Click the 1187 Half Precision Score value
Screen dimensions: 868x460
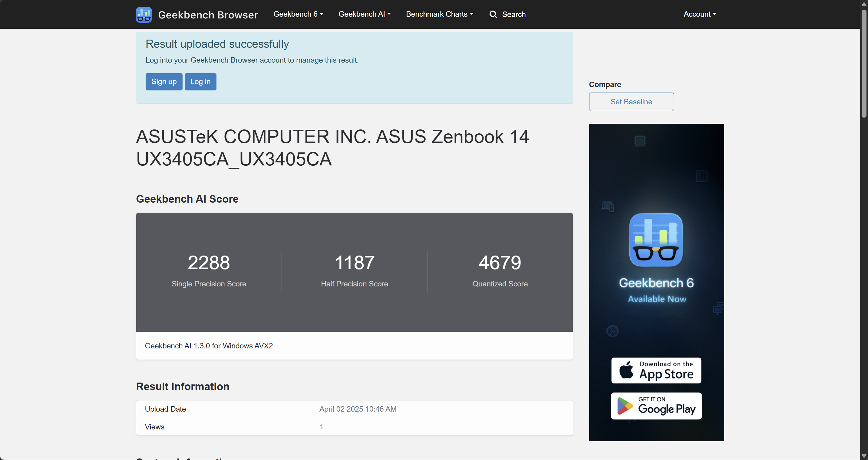click(x=355, y=263)
